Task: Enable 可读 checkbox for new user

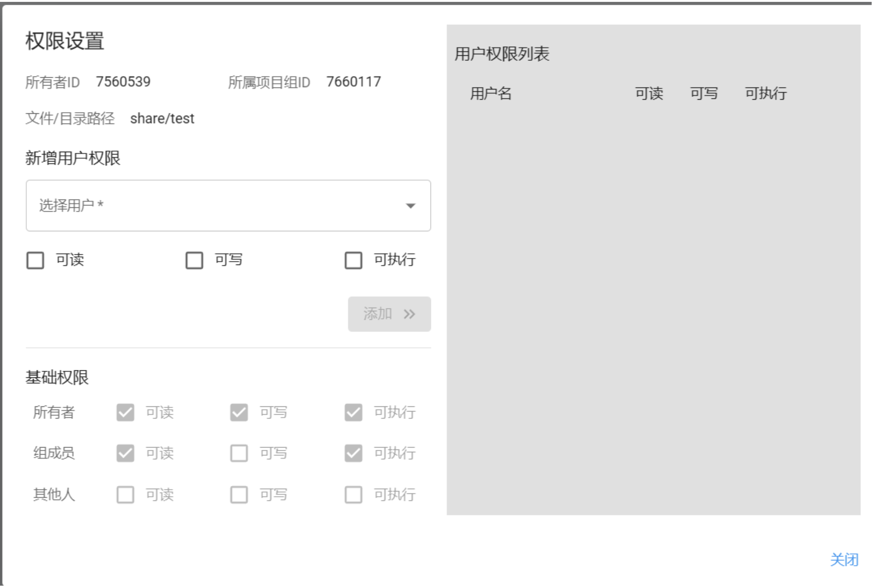Action: coord(35,260)
